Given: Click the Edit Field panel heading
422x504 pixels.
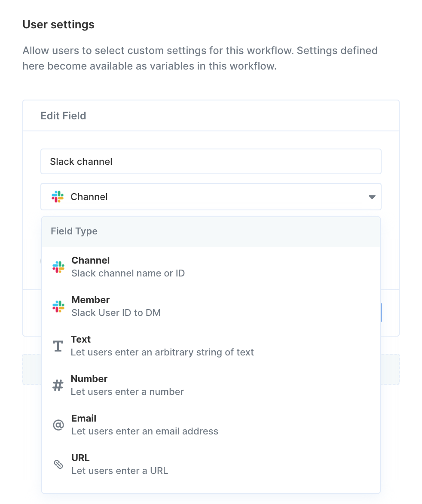Looking at the screenshot, I should pyautogui.click(x=63, y=116).
